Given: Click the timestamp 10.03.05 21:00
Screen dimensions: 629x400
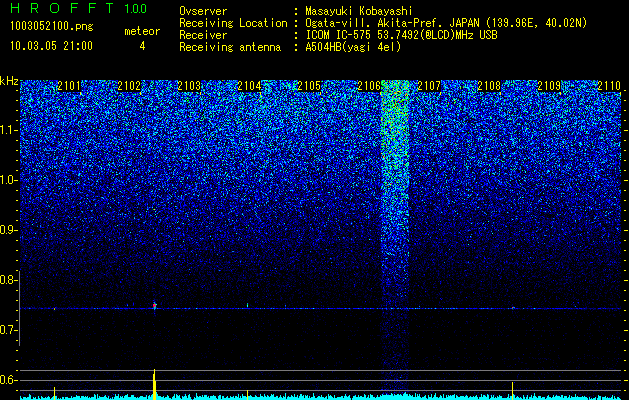Looking at the screenshot, I should (51, 46).
